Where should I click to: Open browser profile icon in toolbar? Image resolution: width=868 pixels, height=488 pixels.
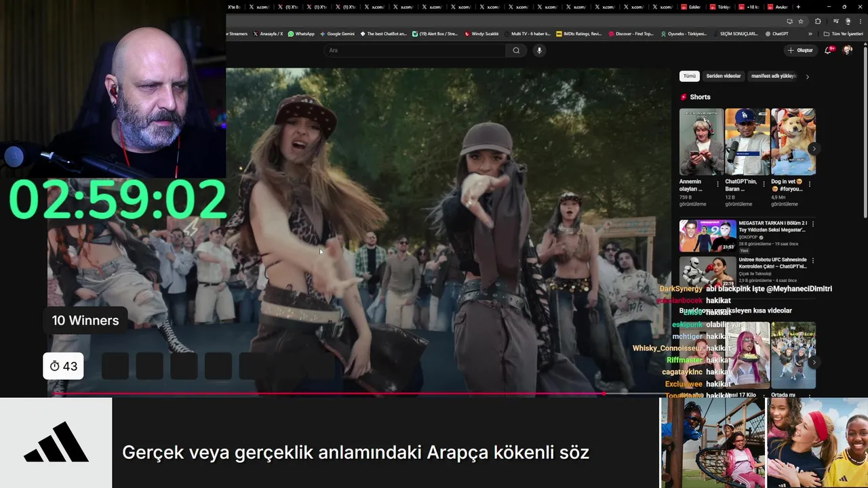click(848, 21)
